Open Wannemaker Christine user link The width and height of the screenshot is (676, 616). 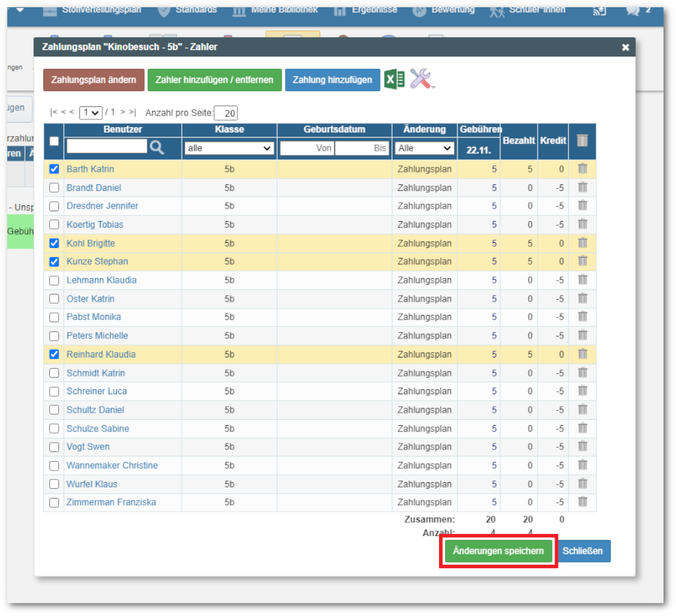point(112,465)
